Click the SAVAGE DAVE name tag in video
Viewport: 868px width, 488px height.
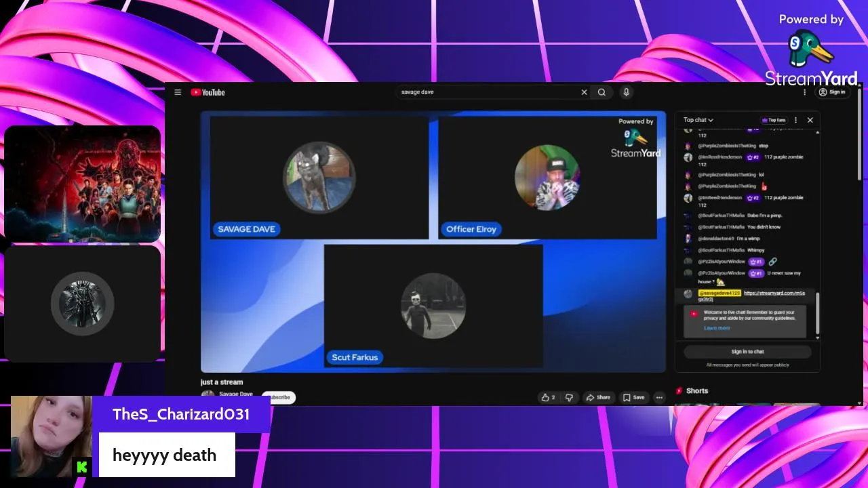[x=246, y=229]
